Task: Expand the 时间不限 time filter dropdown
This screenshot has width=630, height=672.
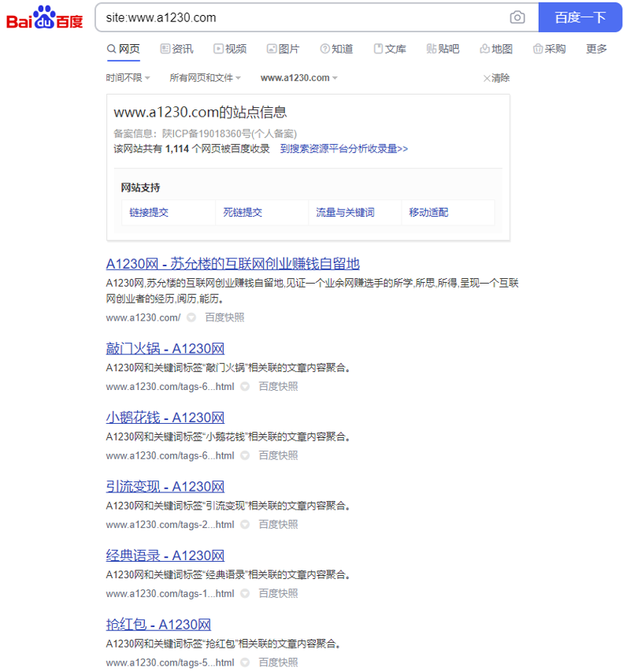Action: (x=128, y=78)
